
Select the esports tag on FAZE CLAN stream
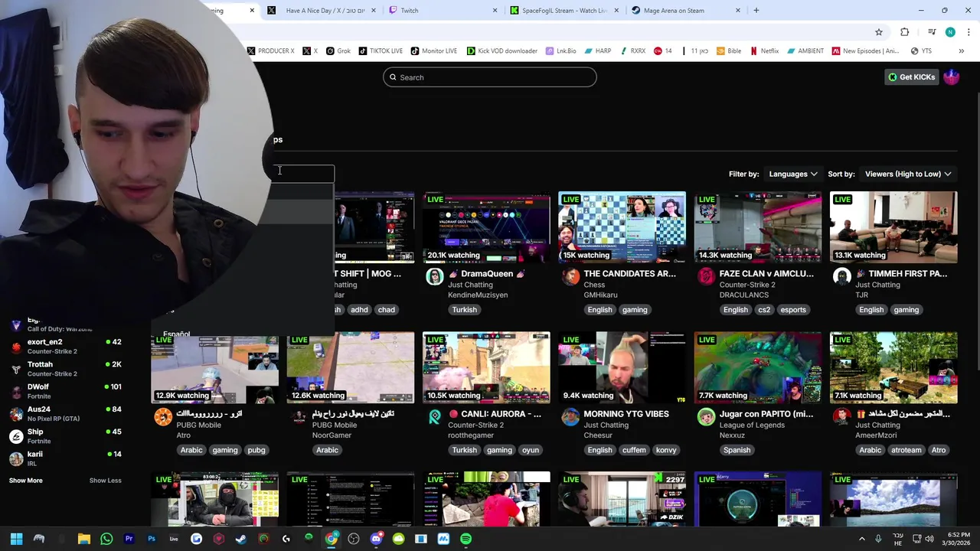point(793,310)
